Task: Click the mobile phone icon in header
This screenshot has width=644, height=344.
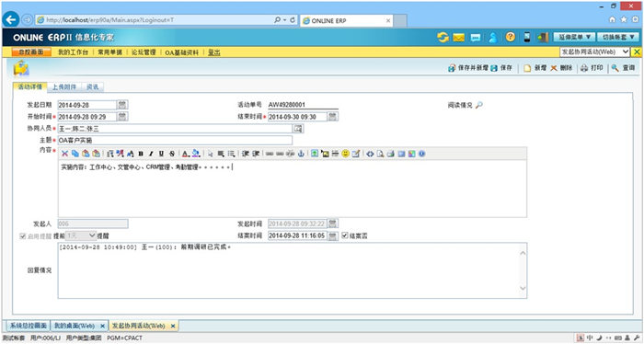Action: point(527,38)
